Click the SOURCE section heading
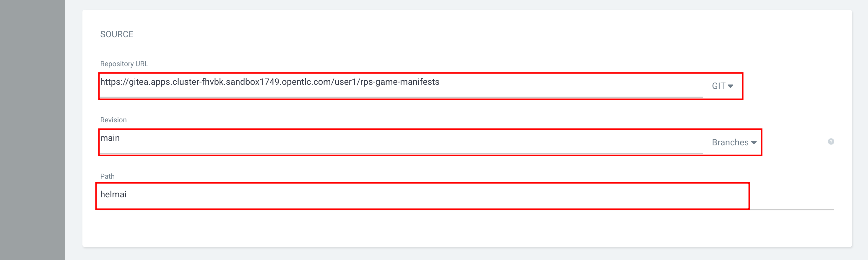This screenshot has height=260, width=868. 117,34
